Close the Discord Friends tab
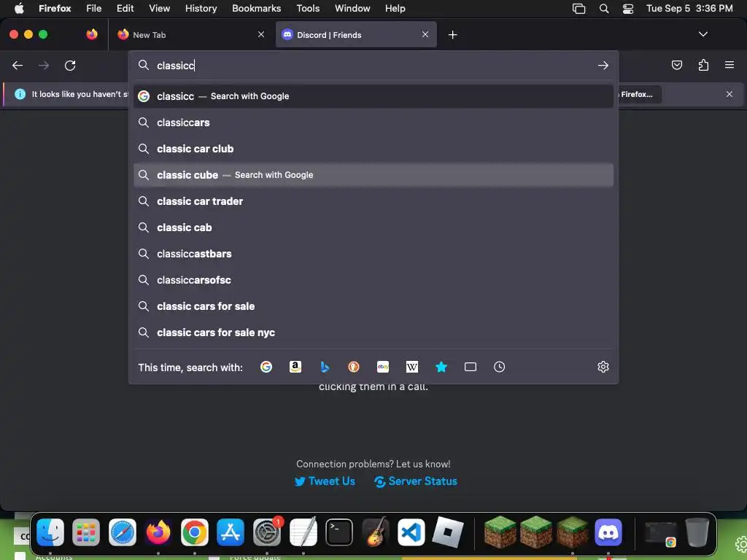This screenshot has height=560, width=747. point(425,34)
